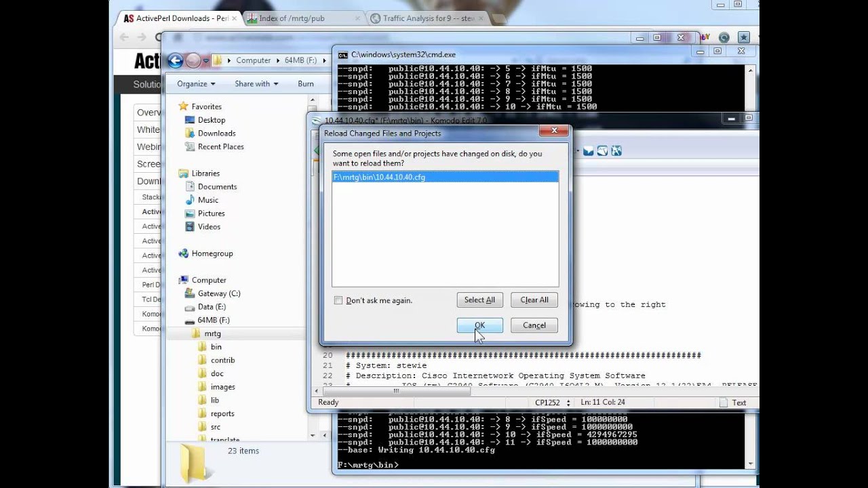Image resolution: width=868 pixels, height=488 pixels.
Task: Click the round extension icon beside Chrome star
Action: click(724, 37)
